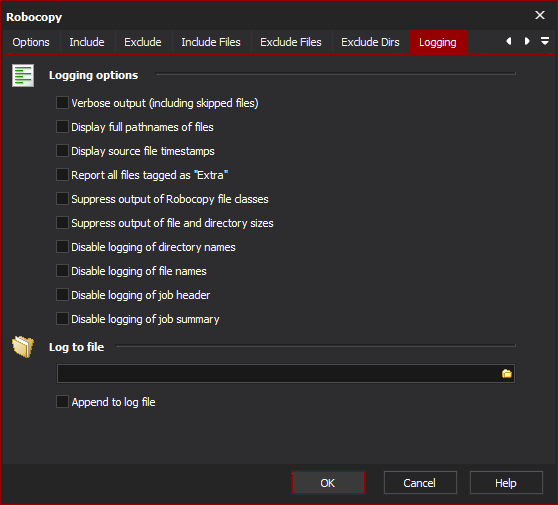Screen dimensions: 558x505
Task: Enable Report all files tagged as Extra
Action: pos(62,175)
